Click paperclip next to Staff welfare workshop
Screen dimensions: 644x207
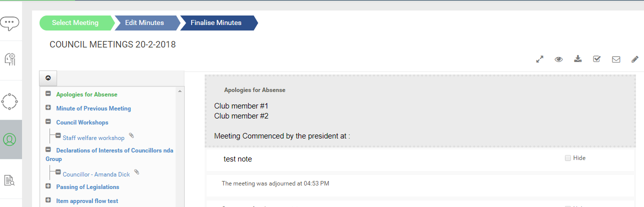(132, 135)
